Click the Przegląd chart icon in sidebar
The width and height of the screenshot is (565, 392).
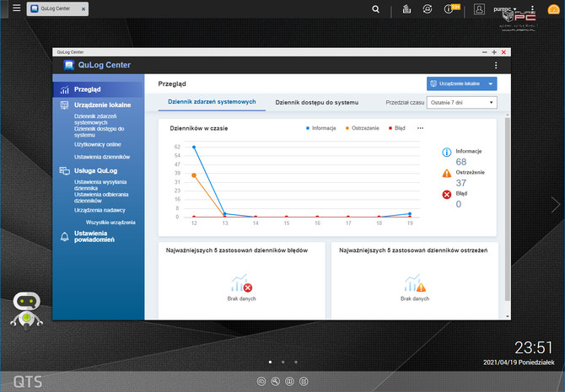pos(64,89)
